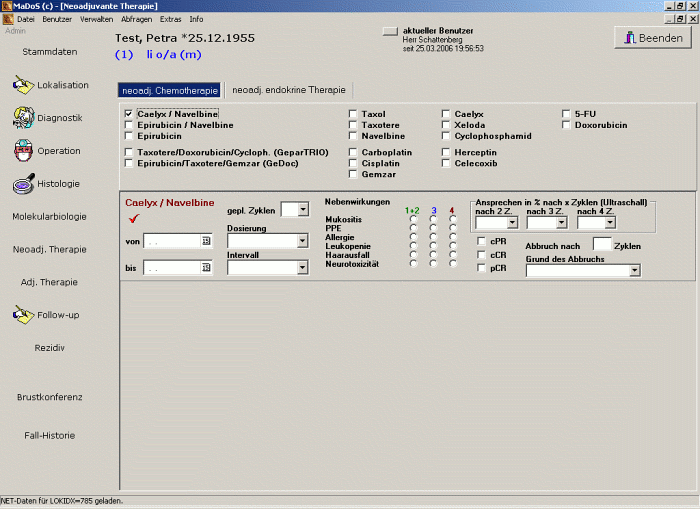Click the calendar icon in the 'bis' date field
700x509 pixels.
point(205,268)
